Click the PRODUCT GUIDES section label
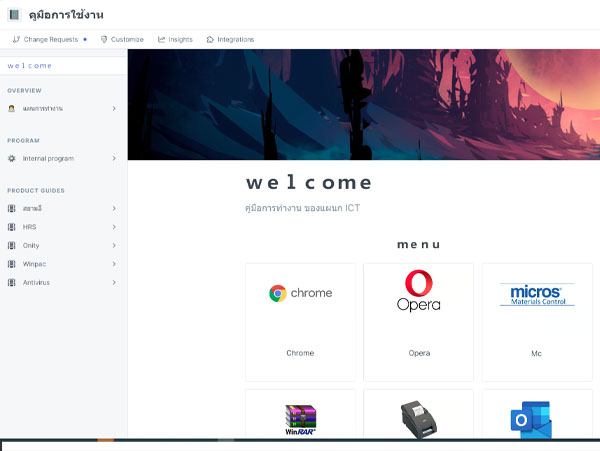This screenshot has height=451, width=600. (x=36, y=190)
